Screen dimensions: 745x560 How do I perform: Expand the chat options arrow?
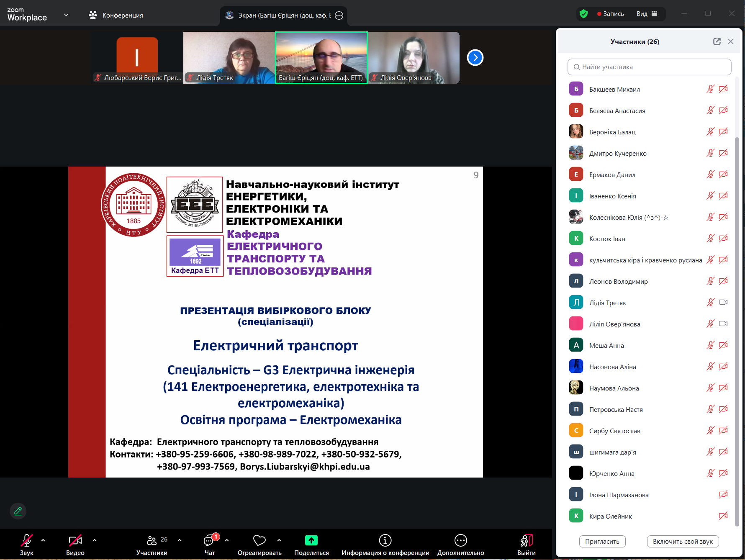227,540
